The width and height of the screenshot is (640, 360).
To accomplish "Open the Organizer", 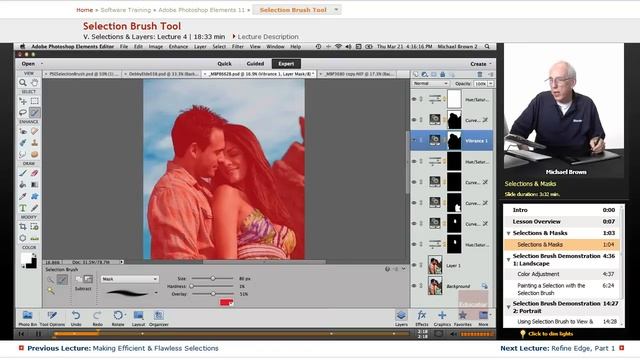I will click(158, 318).
